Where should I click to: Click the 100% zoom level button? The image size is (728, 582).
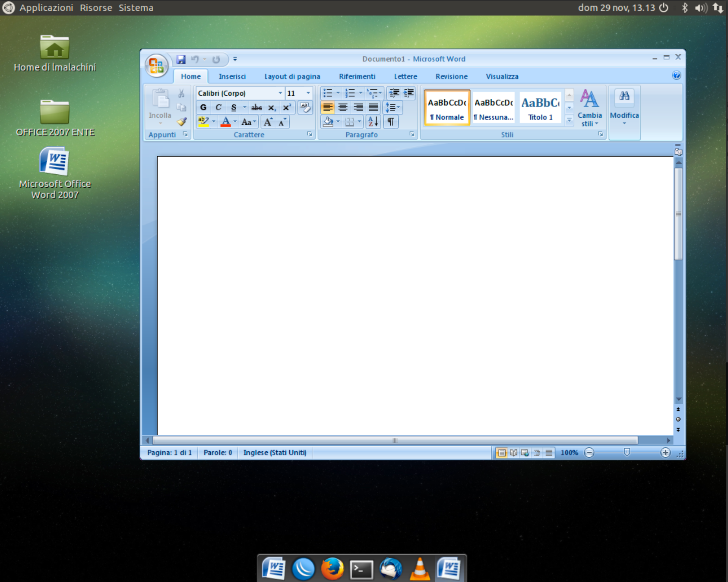pyautogui.click(x=569, y=453)
